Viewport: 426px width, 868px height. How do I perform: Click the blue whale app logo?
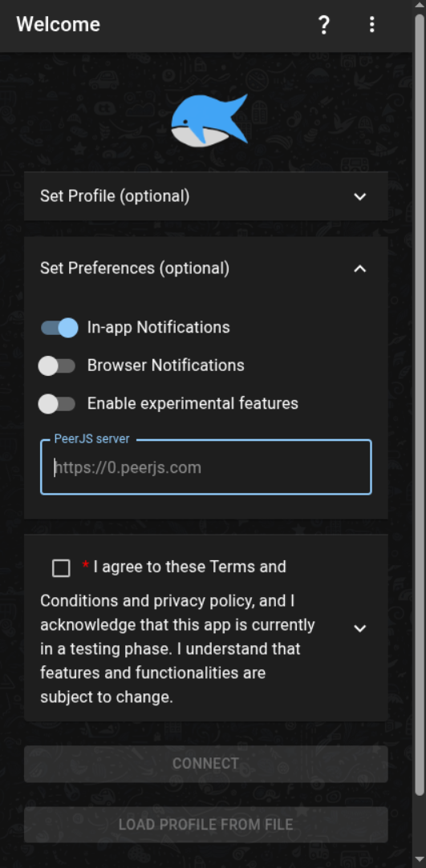(209, 120)
